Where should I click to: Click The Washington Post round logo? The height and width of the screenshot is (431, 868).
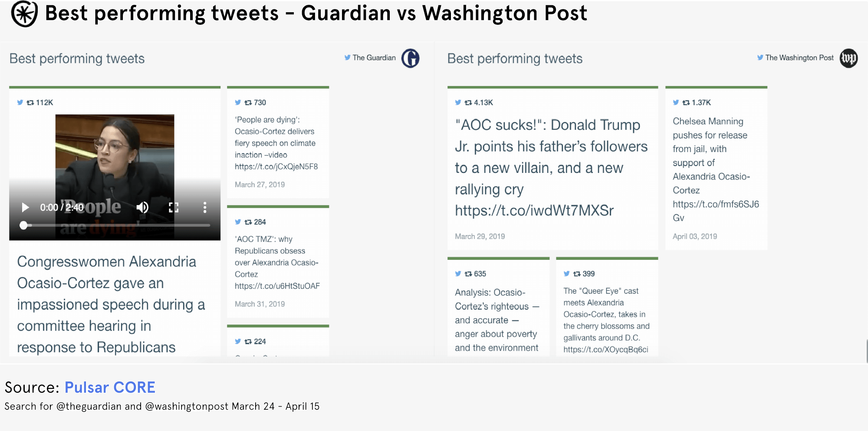pyautogui.click(x=848, y=58)
